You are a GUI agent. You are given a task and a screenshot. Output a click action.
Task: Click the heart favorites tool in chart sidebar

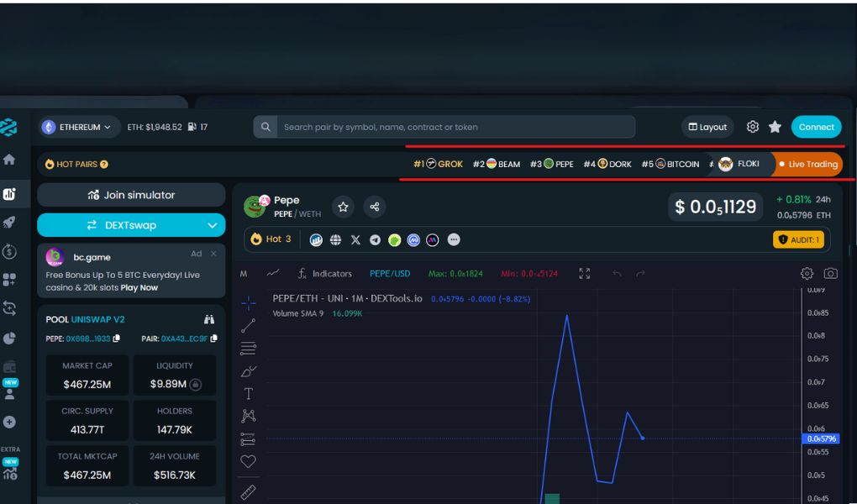coord(248,461)
